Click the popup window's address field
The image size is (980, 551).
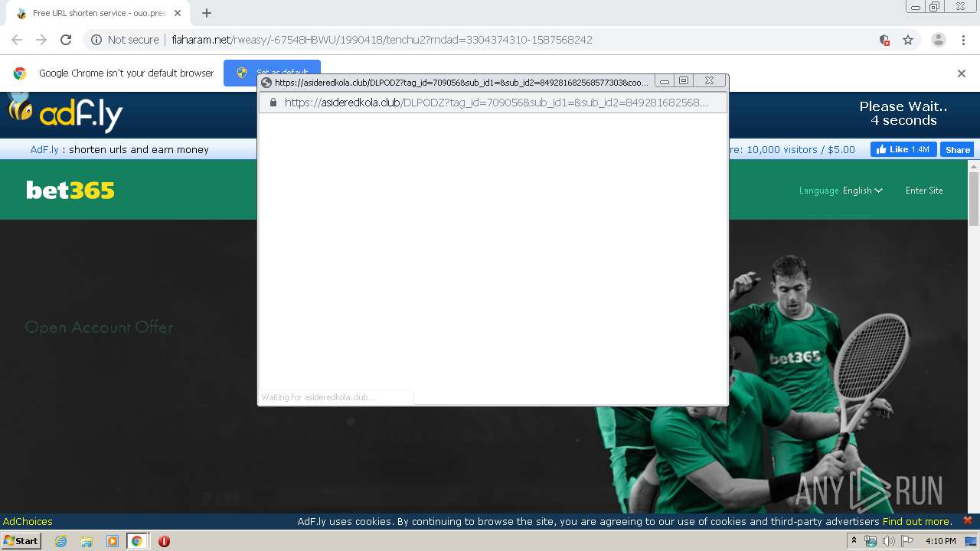click(x=493, y=103)
